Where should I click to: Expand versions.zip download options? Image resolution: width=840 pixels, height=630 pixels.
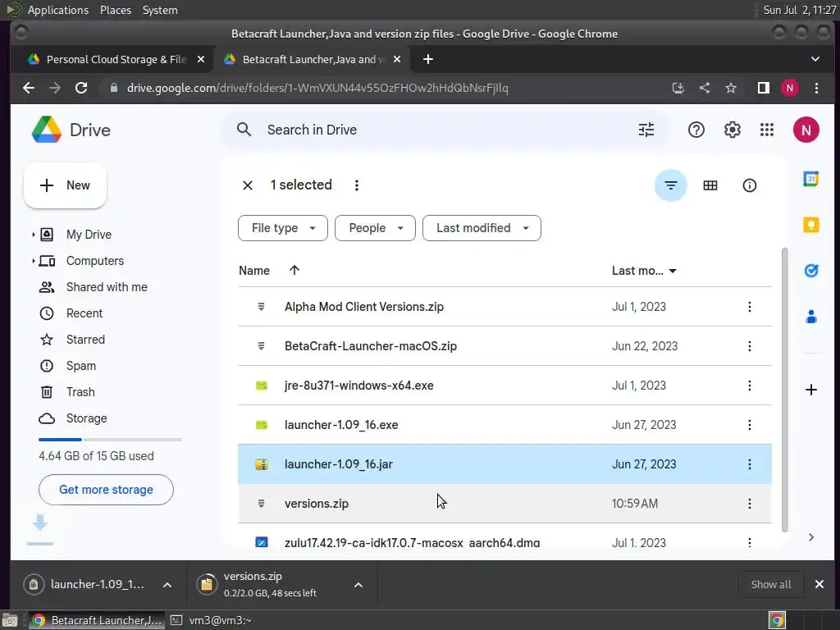coord(358,584)
